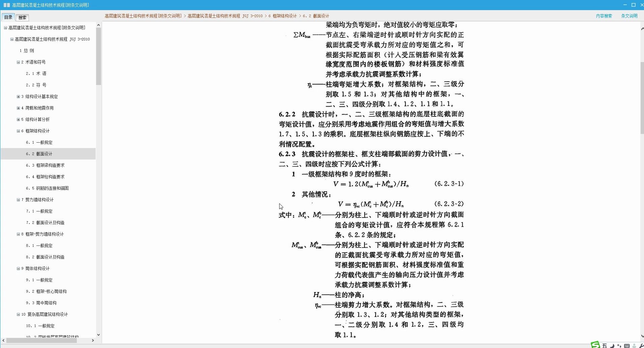Image resolution: width=644 pixels, height=348 pixels.
Task: Select 2.1 术语 tree item
Action: click(x=36, y=74)
